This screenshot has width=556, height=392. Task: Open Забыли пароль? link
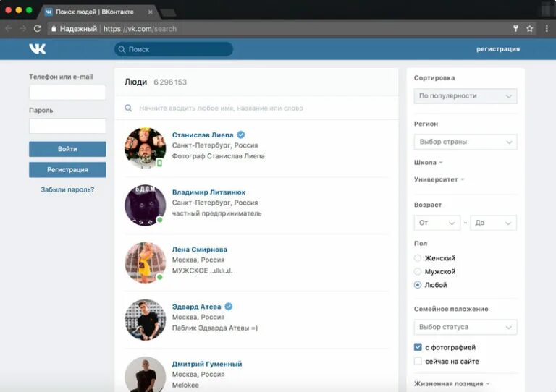67,189
